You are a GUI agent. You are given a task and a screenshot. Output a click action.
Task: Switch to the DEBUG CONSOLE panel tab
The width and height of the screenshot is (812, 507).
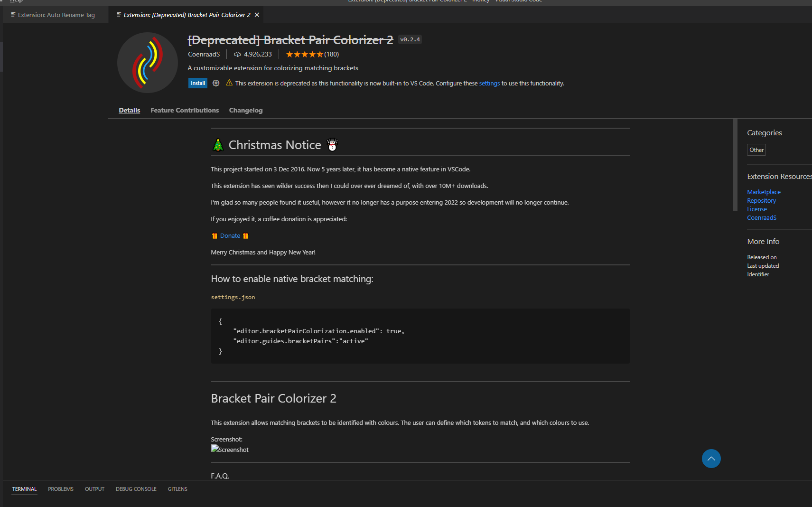(x=136, y=489)
